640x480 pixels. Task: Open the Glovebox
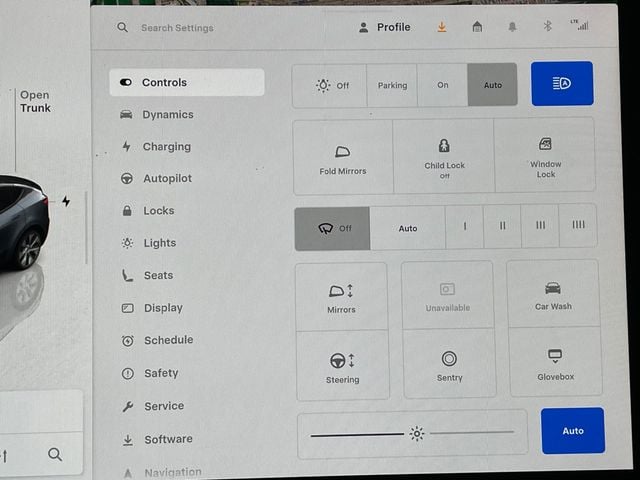click(554, 365)
